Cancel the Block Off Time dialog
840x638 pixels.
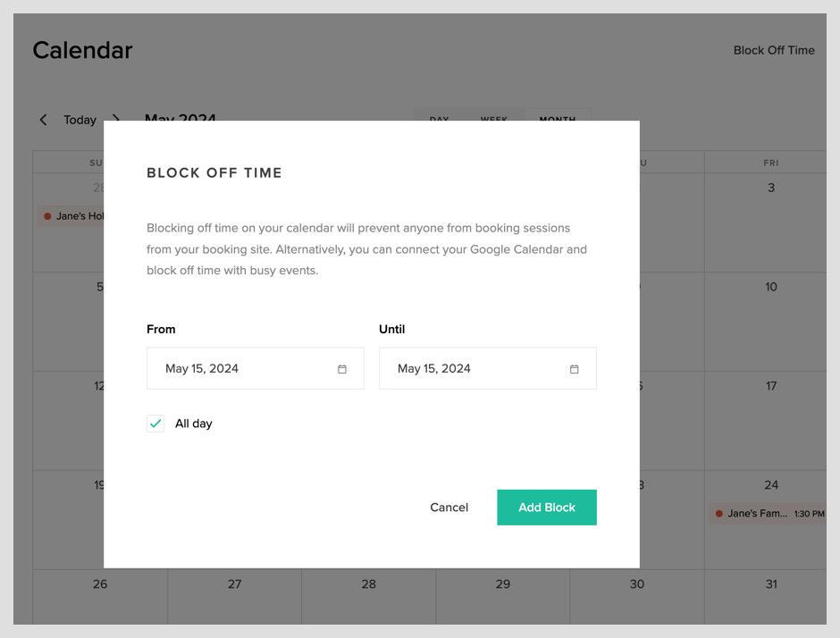(x=449, y=508)
